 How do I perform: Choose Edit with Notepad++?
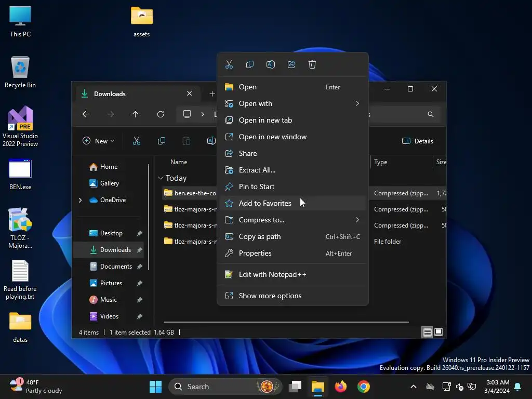click(292, 274)
